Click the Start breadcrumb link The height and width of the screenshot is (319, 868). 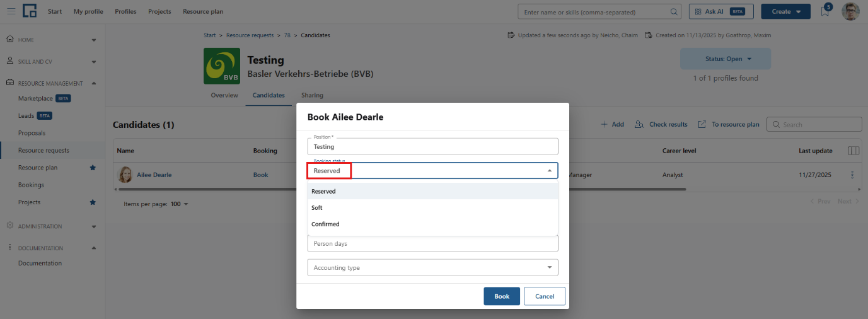(x=210, y=35)
